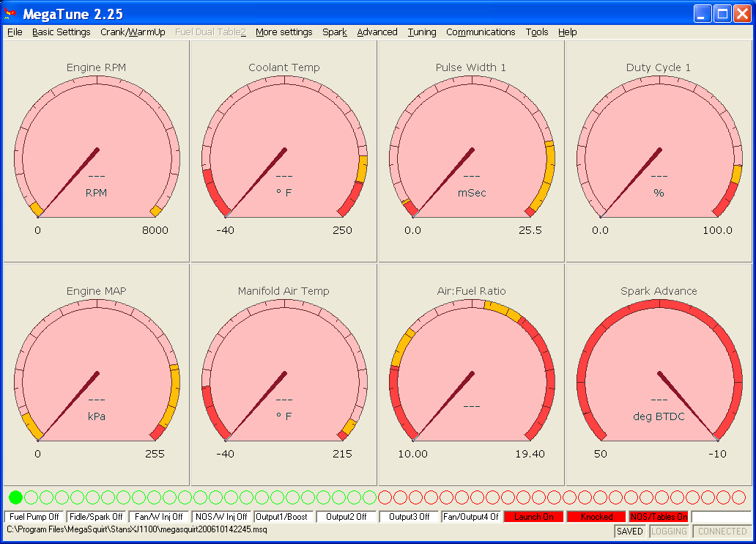756x544 pixels.
Task: Click the filled green indicator light
Action: pyautogui.click(x=15, y=497)
